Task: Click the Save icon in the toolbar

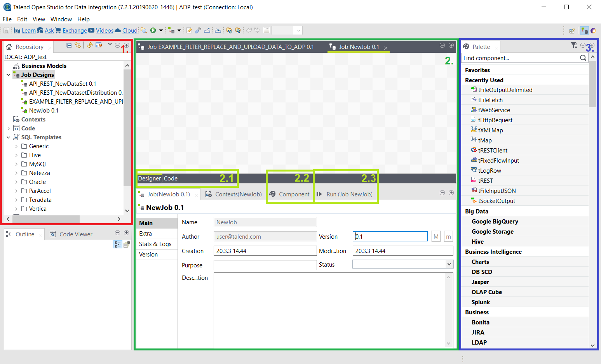Action: click(7, 30)
